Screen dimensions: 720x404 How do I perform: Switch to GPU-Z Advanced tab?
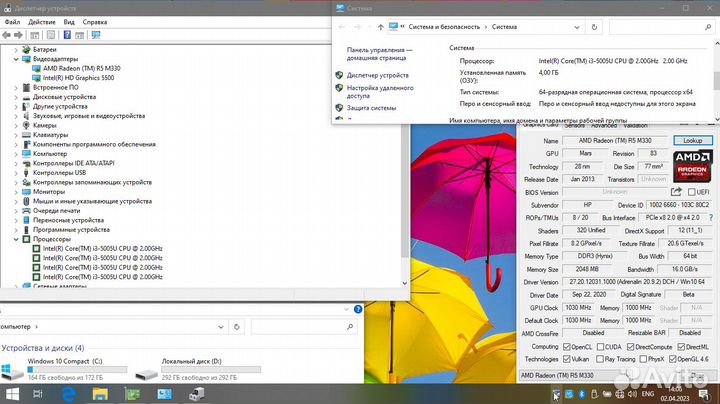(604, 125)
